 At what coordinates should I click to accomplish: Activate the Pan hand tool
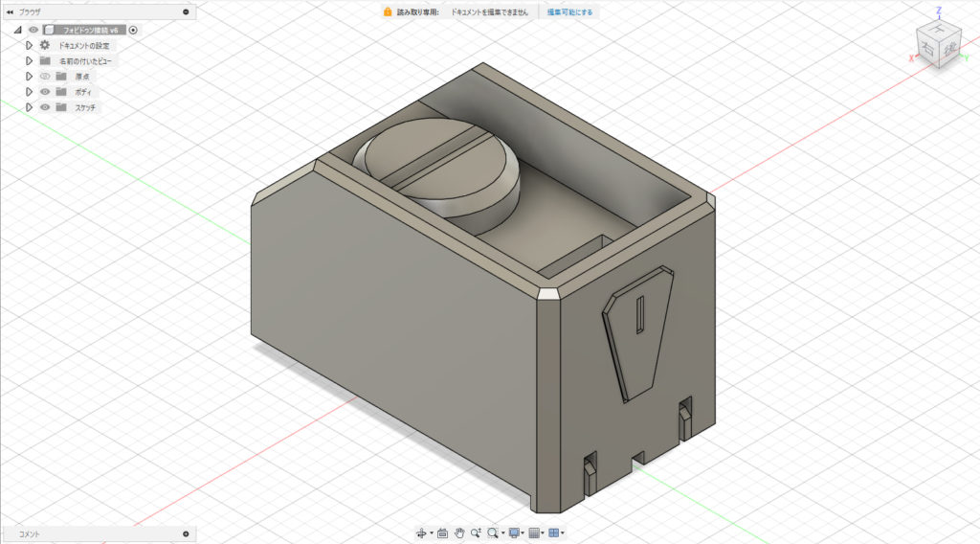pos(459,533)
